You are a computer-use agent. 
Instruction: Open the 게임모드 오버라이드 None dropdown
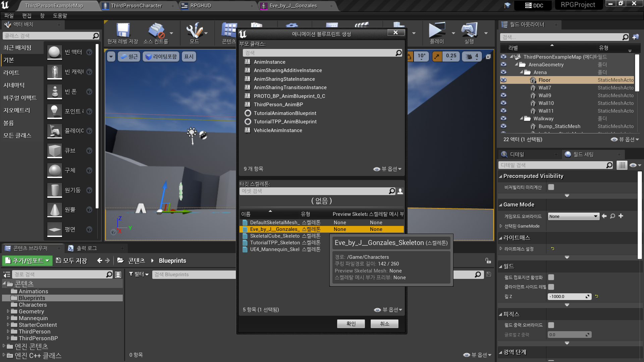pos(573,216)
